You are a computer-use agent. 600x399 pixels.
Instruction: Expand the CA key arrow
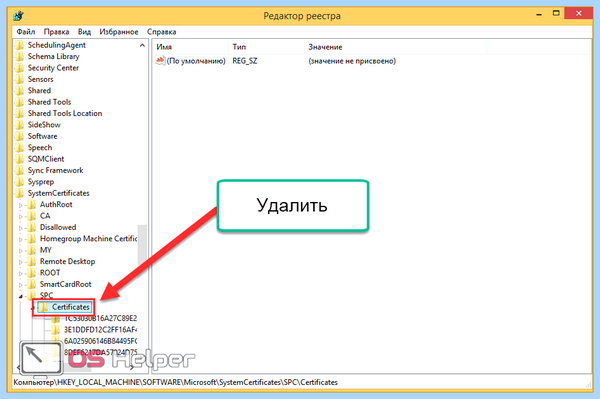click(21, 217)
